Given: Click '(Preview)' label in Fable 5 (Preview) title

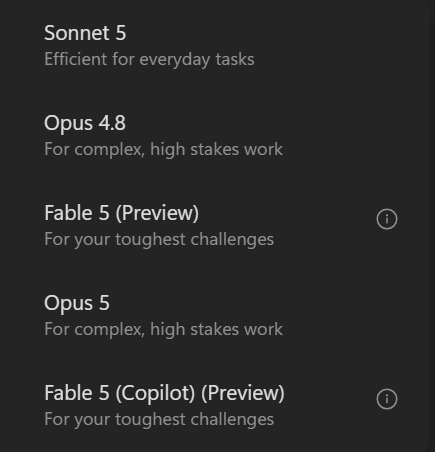Looking at the screenshot, I should pyautogui.click(x=157, y=213).
